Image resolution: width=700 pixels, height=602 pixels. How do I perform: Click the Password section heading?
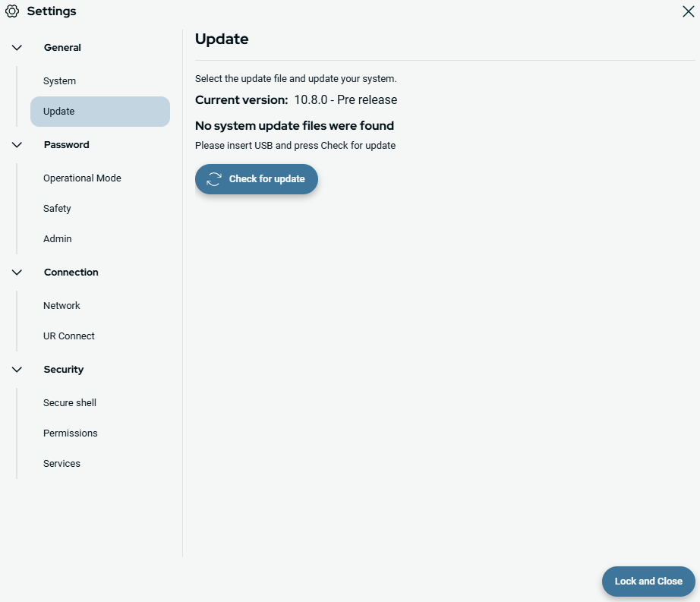67,145
